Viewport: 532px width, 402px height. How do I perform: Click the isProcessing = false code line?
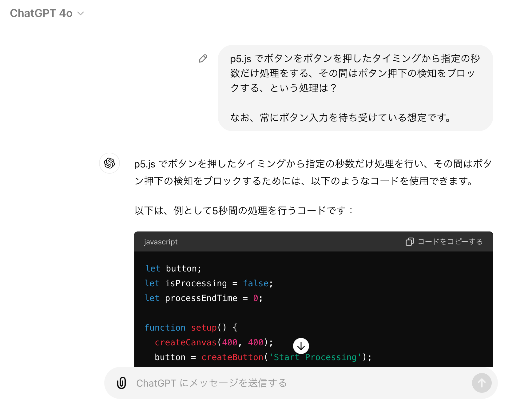click(209, 283)
